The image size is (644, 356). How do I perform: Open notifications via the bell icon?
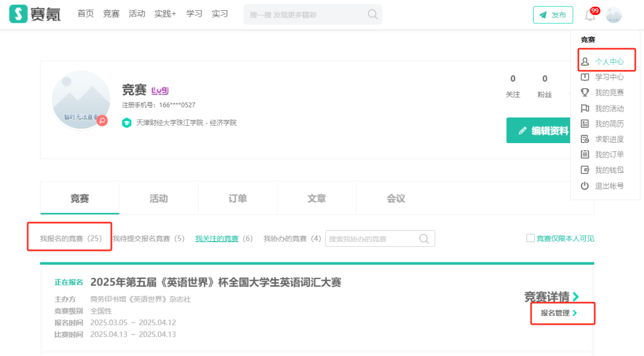pos(590,15)
